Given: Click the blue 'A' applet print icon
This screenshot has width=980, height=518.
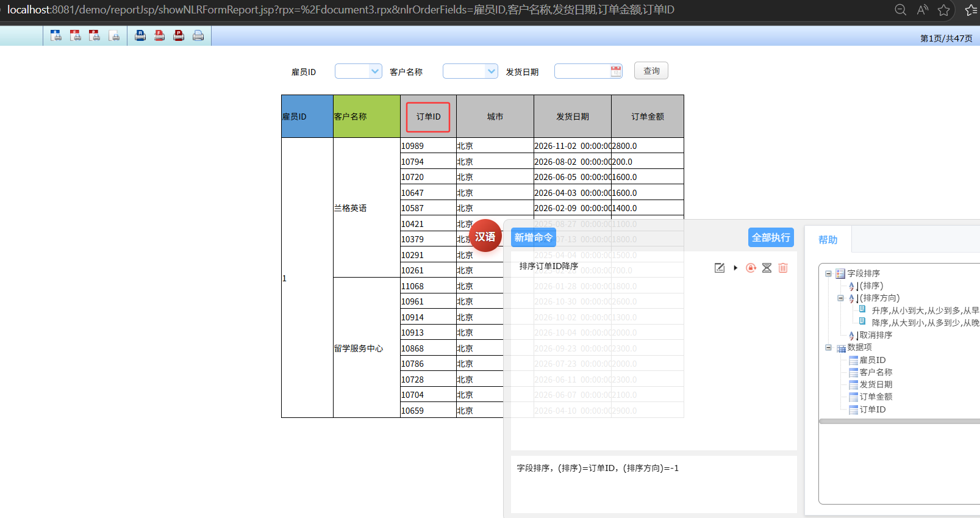Looking at the screenshot, I should click(x=140, y=35).
